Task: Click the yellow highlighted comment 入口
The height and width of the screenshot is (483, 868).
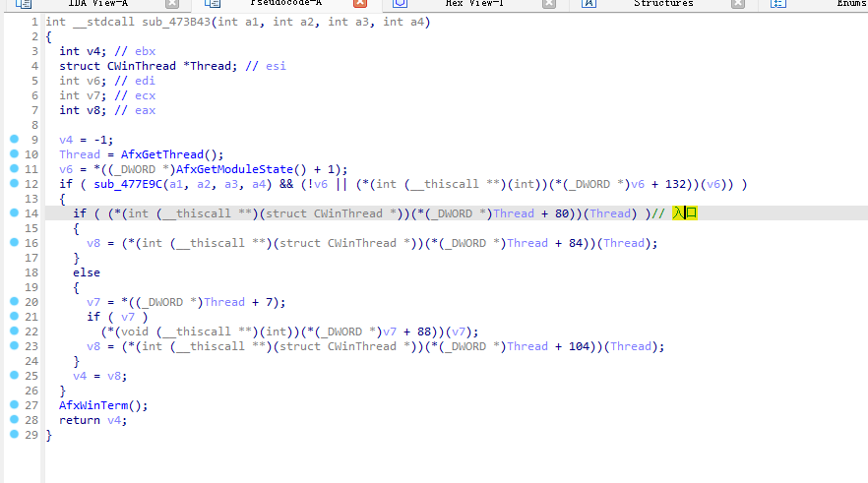Action: coord(685,213)
